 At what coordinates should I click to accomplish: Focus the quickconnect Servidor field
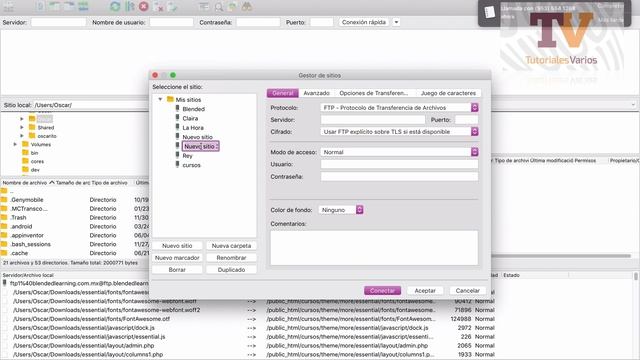[x=58, y=22]
